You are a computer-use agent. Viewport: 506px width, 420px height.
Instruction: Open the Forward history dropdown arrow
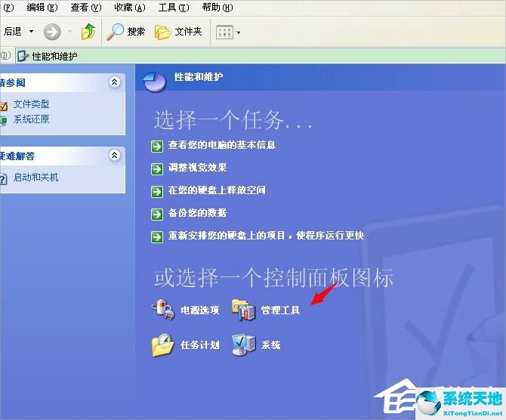tap(69, 32)
